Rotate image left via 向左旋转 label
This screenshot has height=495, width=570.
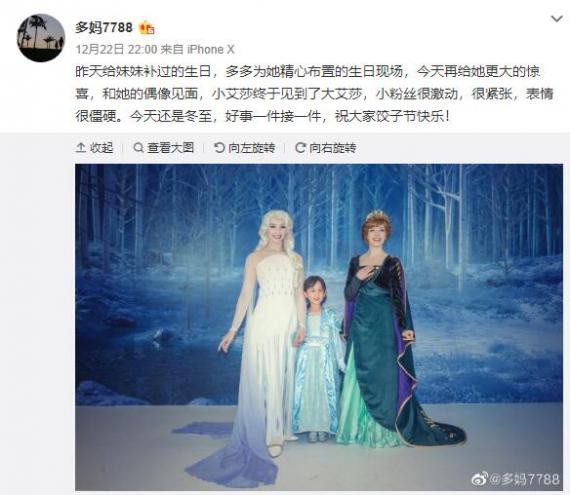pos(252,148)
